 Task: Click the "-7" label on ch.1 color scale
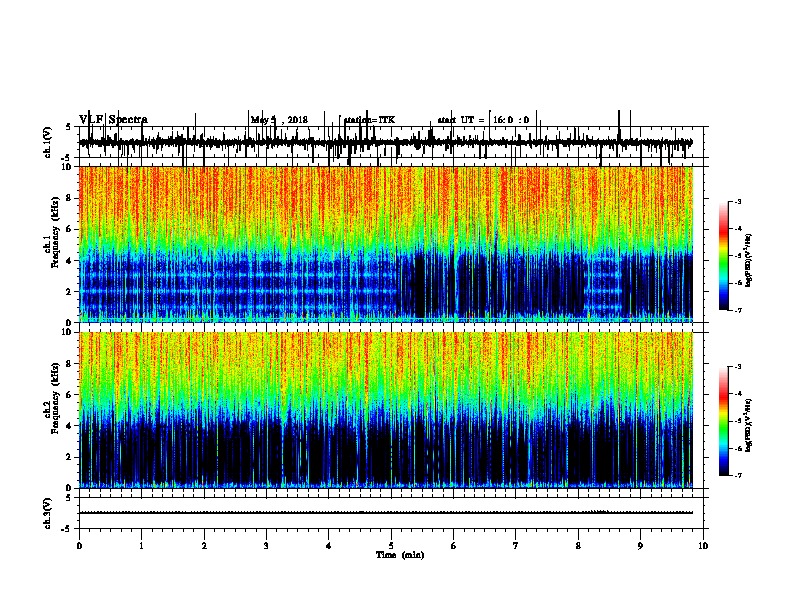[x=737, y=310]
